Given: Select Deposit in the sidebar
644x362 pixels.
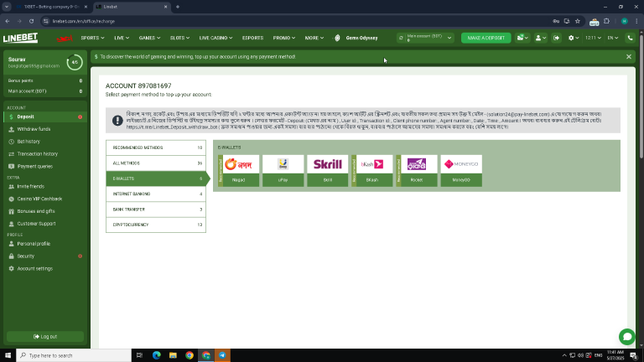Looking at the screenshot, I should click(x=45, y=117).
